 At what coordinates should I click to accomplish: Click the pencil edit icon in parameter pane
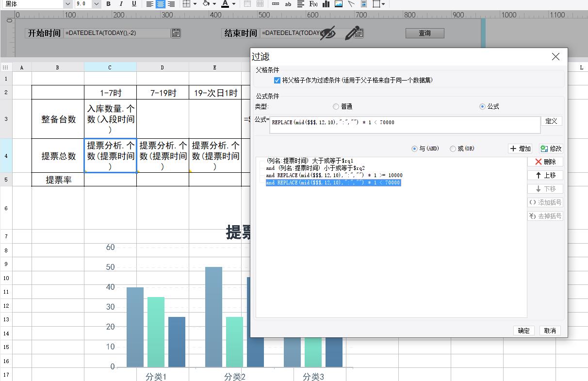[353, 33]
